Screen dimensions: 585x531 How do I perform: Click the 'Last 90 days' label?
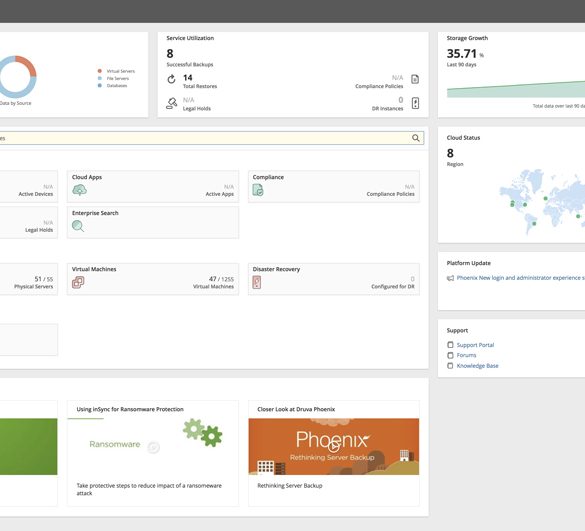click(462, 65)
